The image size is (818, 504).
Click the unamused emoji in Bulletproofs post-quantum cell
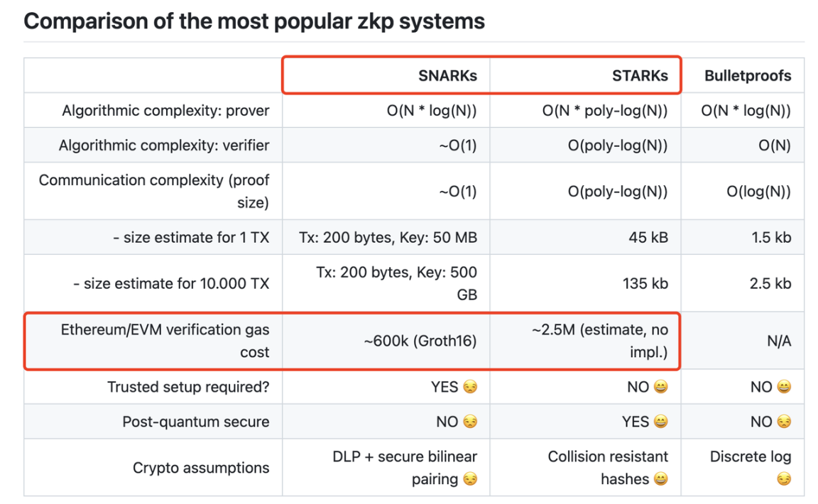tap(784, 422)
